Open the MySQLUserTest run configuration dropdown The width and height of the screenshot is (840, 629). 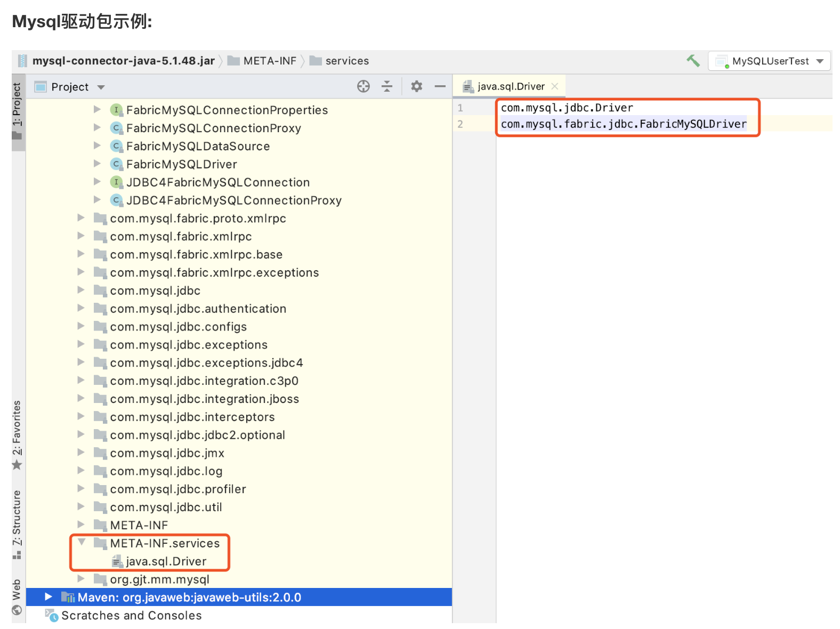tap(820, 61)
